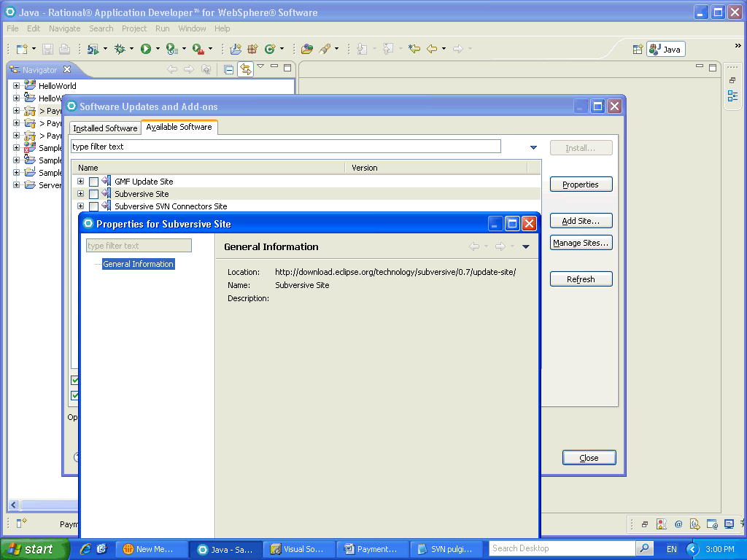Click the Declaration icon in bottom trim
Screen dimensions: 747x560
(x=695, y=524)
